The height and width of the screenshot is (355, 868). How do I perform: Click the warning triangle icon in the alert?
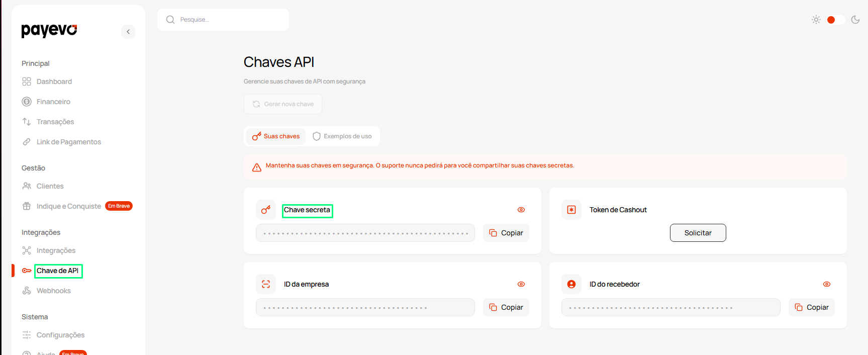click(257, 167)
